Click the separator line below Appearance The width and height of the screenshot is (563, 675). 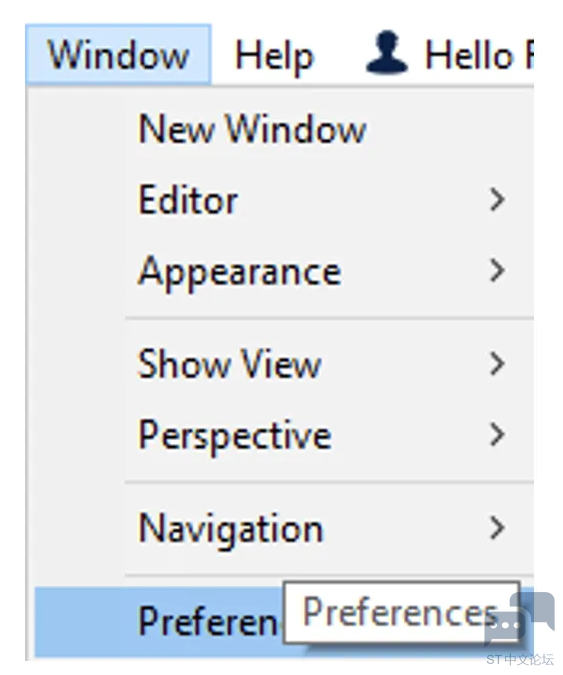(x=329, y=319)
